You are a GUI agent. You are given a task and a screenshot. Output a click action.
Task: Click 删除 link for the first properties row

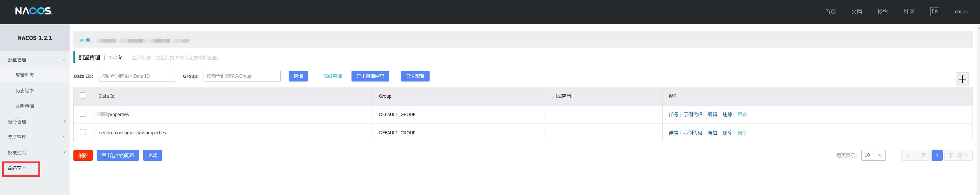(727, 114)
